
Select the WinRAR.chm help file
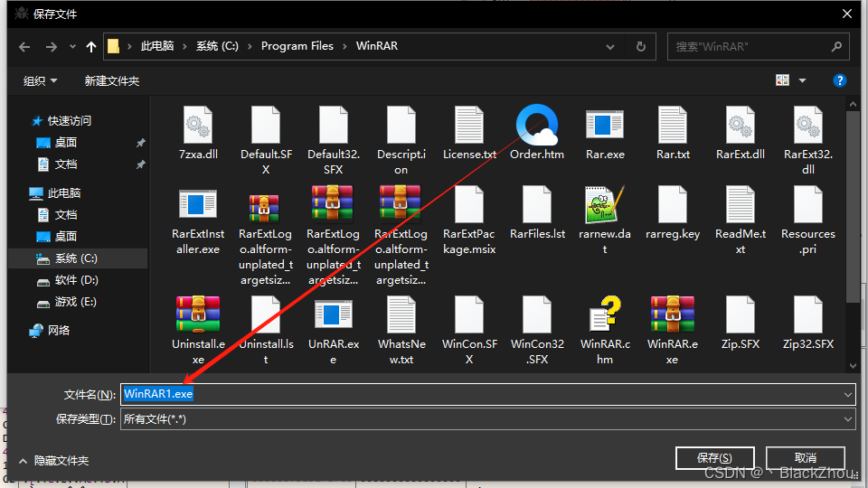pyautogui.click(x=605, y=331)
